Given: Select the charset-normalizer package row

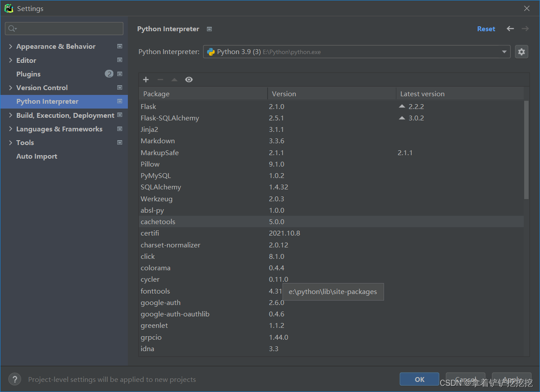Looking at the screenshot, I should (x=331, y=245).
